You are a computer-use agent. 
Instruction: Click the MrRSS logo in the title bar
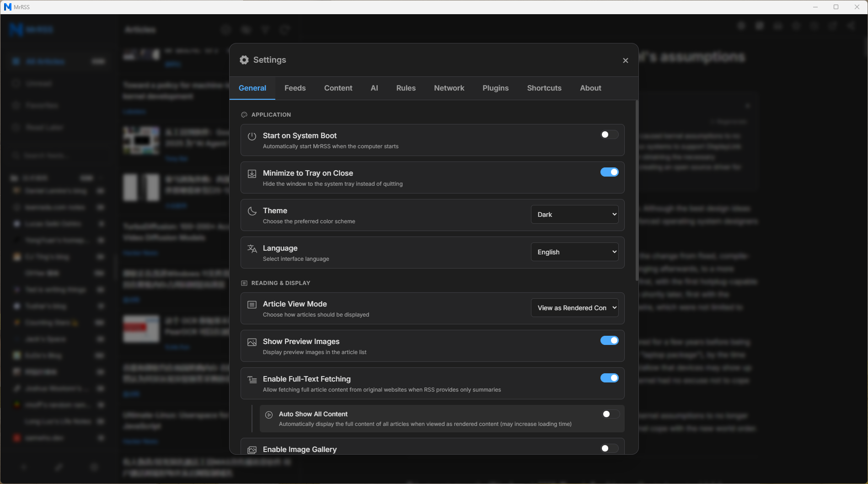8,6
